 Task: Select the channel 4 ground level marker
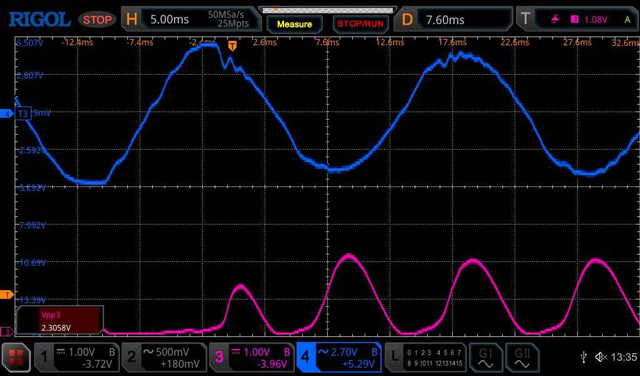click(7, 113)
